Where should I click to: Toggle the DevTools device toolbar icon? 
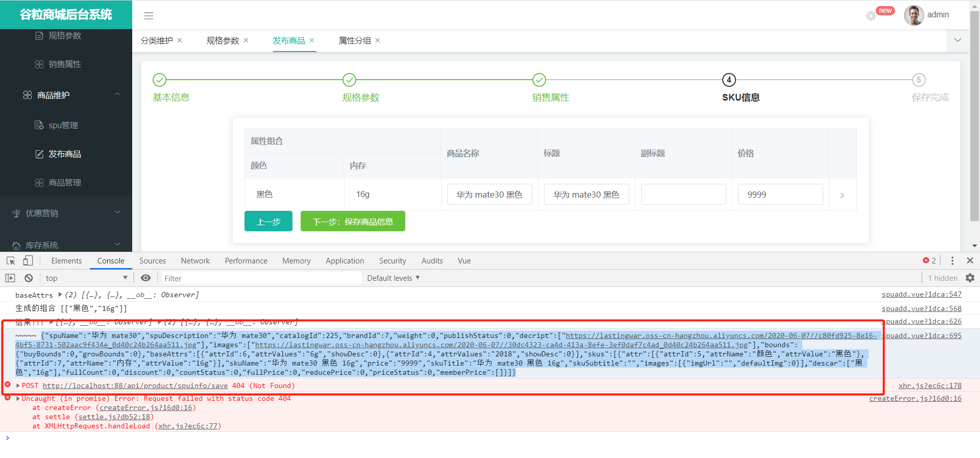[x=28, y=261]
